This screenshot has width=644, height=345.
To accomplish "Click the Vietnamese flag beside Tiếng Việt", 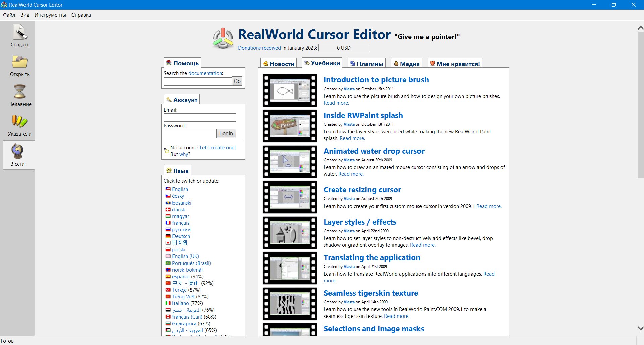I will (x=168, y=297).
